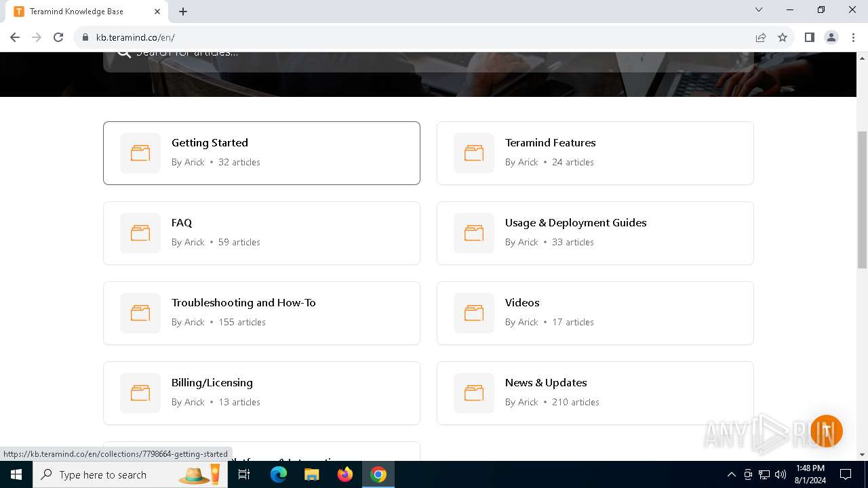Click the '59 articles' text
The image size is (868, 488).
[x=239, y=242]
